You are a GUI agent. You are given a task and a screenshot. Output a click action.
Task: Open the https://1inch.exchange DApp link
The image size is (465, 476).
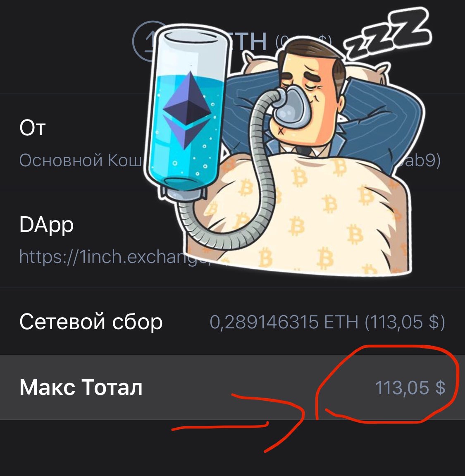(x=114, y=257)
